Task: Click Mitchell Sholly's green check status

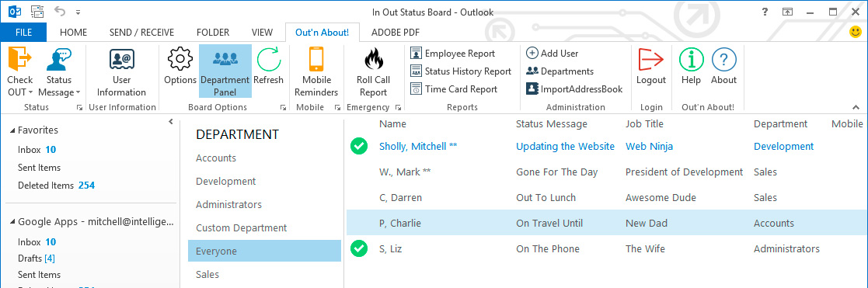Action: coord(359,147)
